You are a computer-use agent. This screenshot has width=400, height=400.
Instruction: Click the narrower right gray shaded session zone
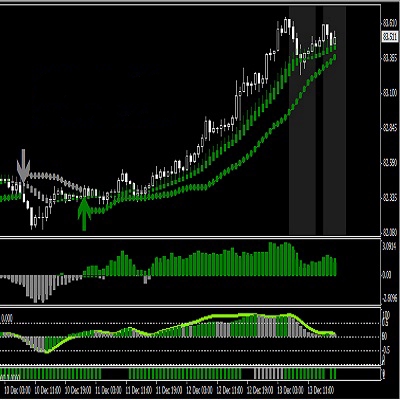click(x=334, y=120)
